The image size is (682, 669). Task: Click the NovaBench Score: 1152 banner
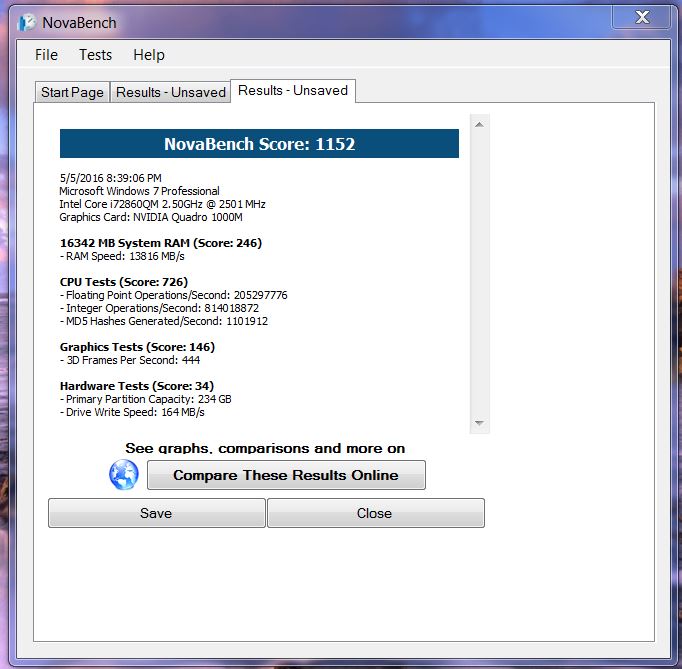coord(259,144)
